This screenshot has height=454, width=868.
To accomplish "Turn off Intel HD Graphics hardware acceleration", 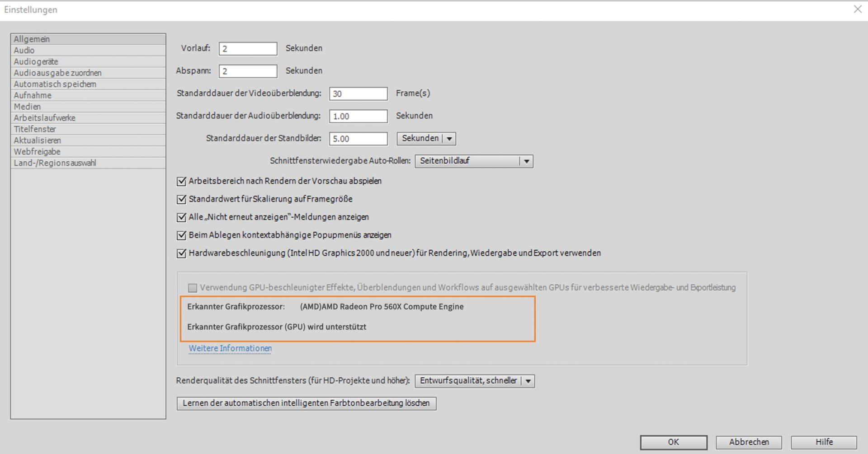I will click(181, 253).
